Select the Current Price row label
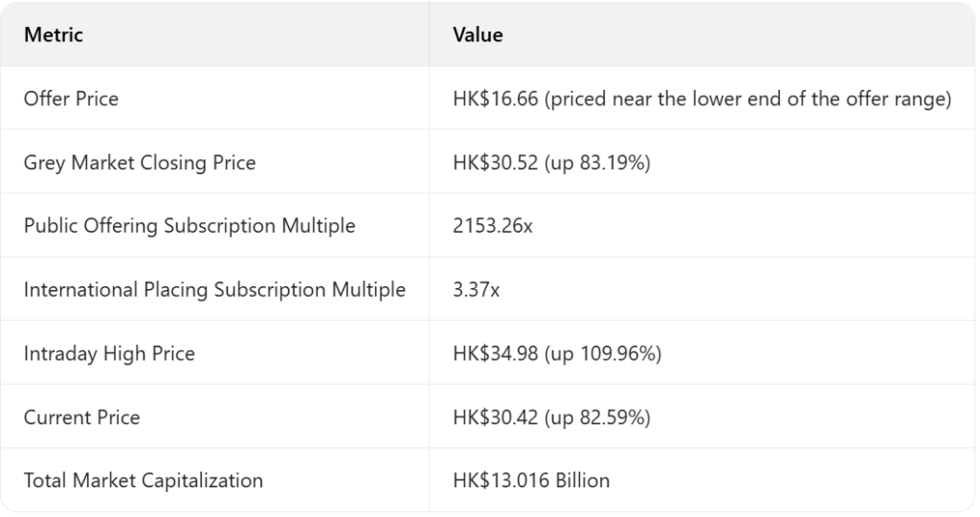Screen dimensions: 980x517 coord(81,417)
